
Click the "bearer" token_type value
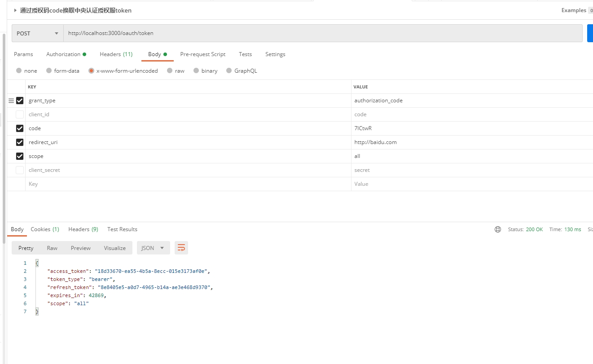point(101,279)
